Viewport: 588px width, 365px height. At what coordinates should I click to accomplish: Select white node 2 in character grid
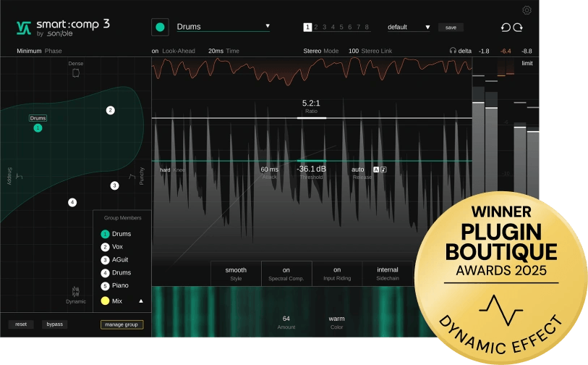(111, 110)
